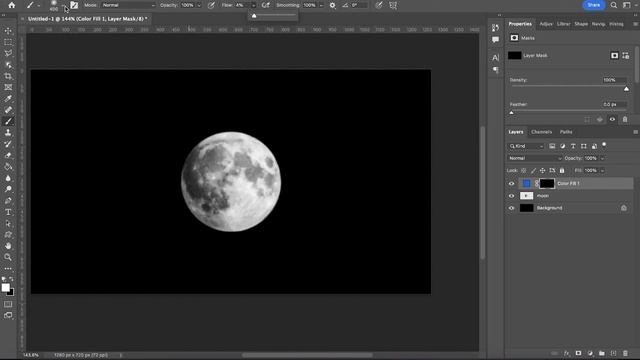The height and width of the screenshot is (360, 640).
Task: Switch to the Libraries tab
Action: 563,24
